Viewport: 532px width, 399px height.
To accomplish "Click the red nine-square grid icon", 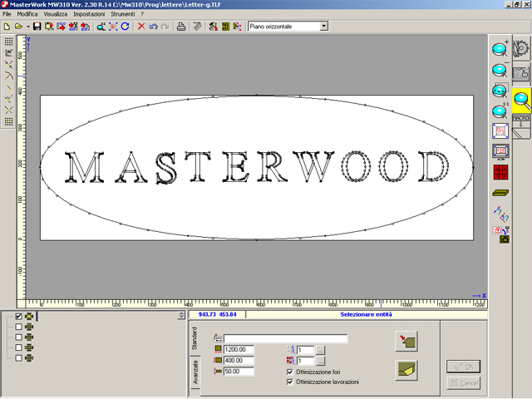I will pos(500,172).
